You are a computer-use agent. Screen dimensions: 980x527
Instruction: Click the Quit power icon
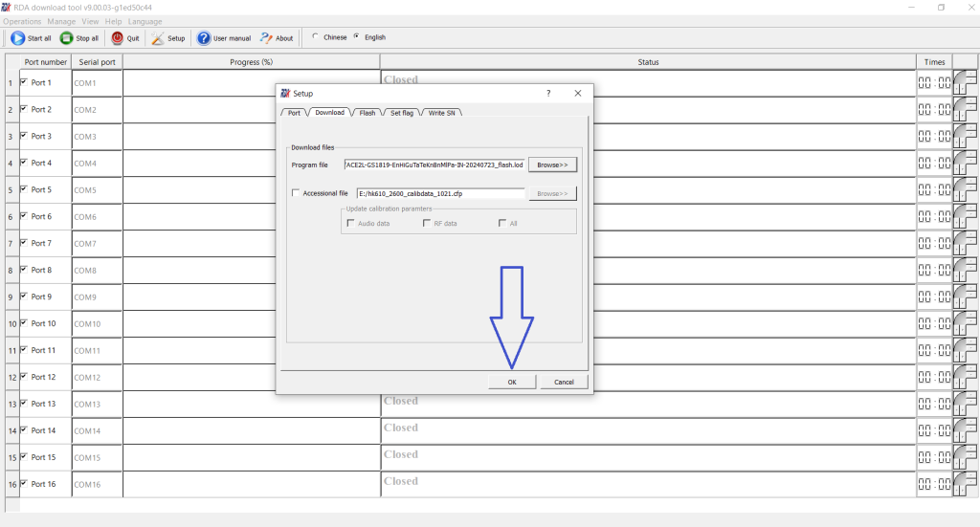(x=117, y=38)
